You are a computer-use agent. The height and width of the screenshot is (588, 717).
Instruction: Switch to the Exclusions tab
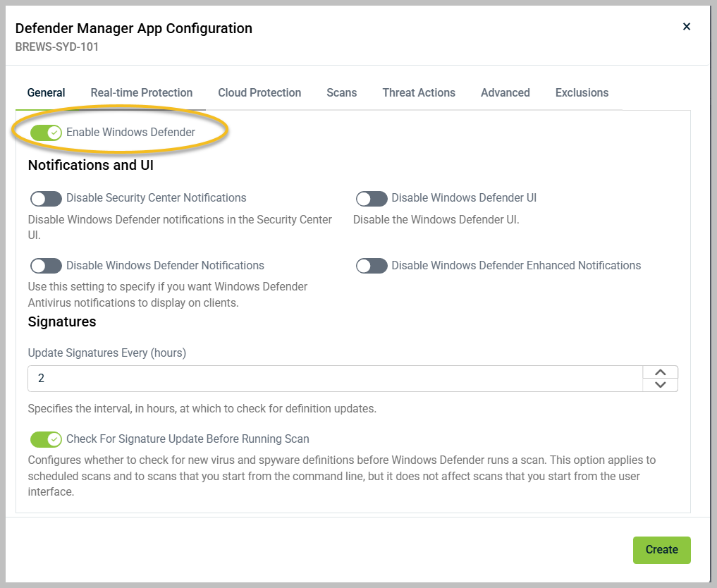pos(582,92)
